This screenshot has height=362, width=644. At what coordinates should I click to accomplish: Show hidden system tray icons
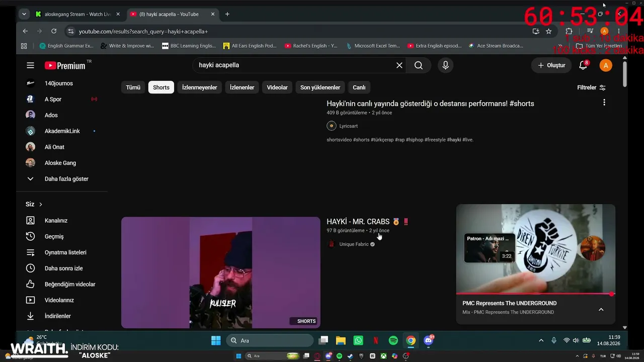541,340
